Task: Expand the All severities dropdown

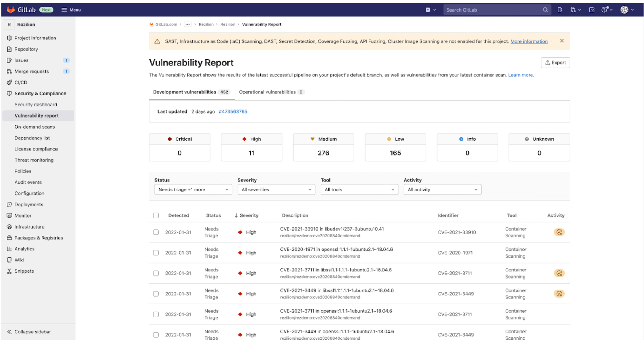Action: 276,189
